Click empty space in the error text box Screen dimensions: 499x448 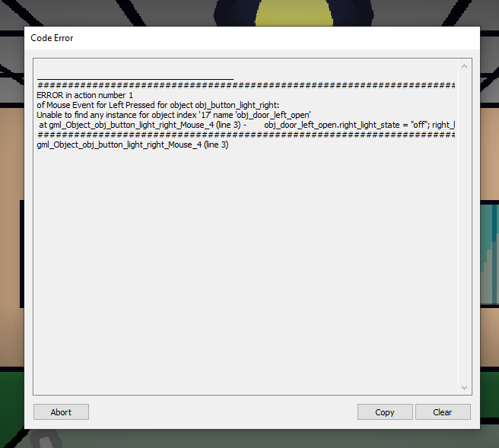tap(246, 271)
